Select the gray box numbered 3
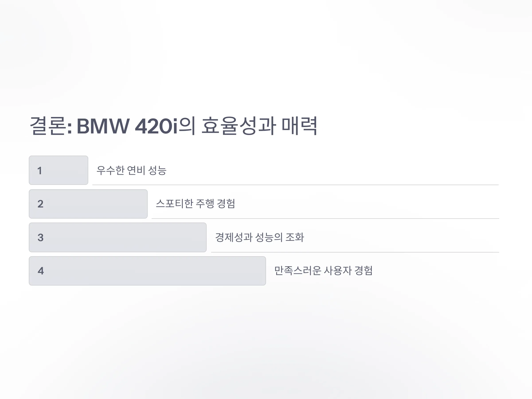This screenshot has height=399, width=532. point(118,237)
